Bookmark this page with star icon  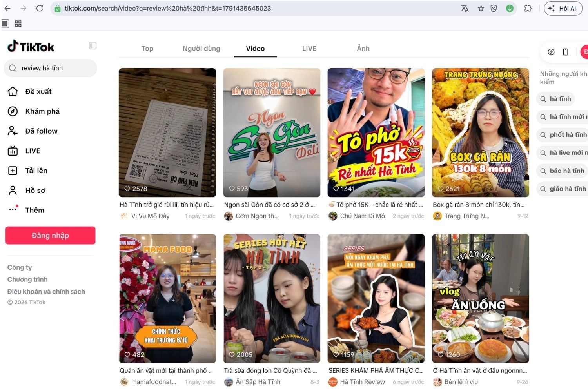click(481, 8)
